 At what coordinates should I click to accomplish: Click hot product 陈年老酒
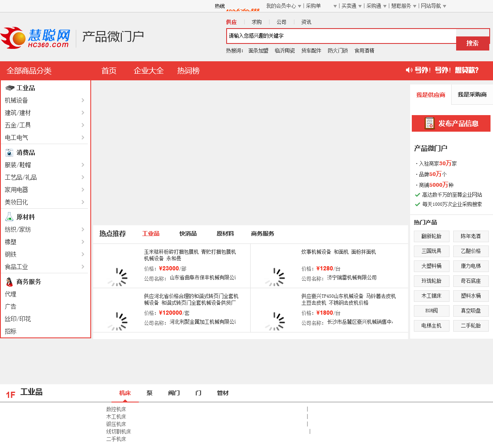point(471,236)
